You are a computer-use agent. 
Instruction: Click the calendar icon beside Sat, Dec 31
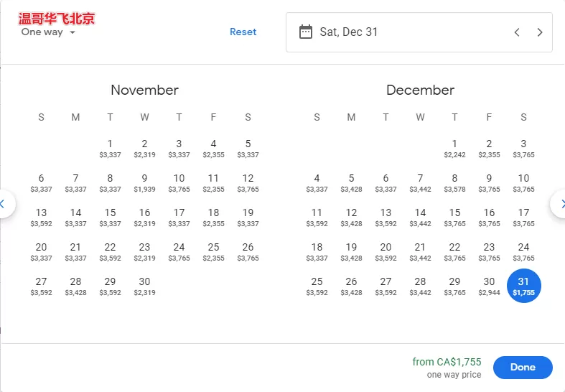tap(306, 32)
